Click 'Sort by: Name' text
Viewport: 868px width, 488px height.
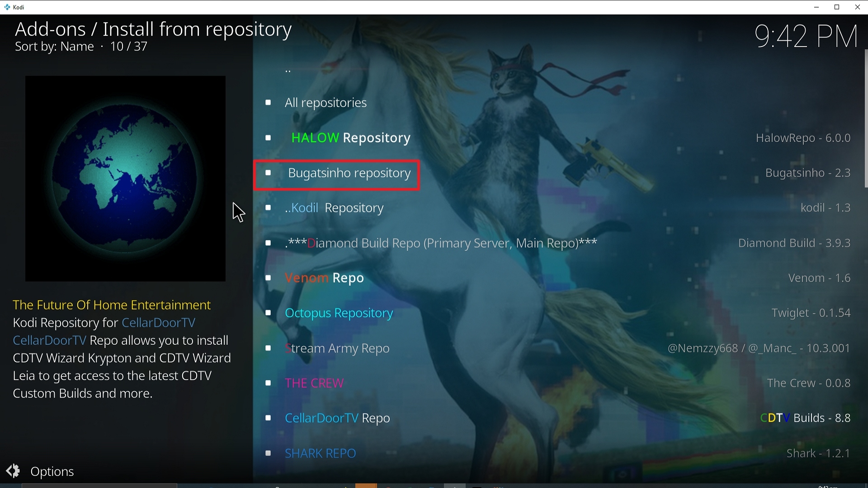[x=54, y=47]
